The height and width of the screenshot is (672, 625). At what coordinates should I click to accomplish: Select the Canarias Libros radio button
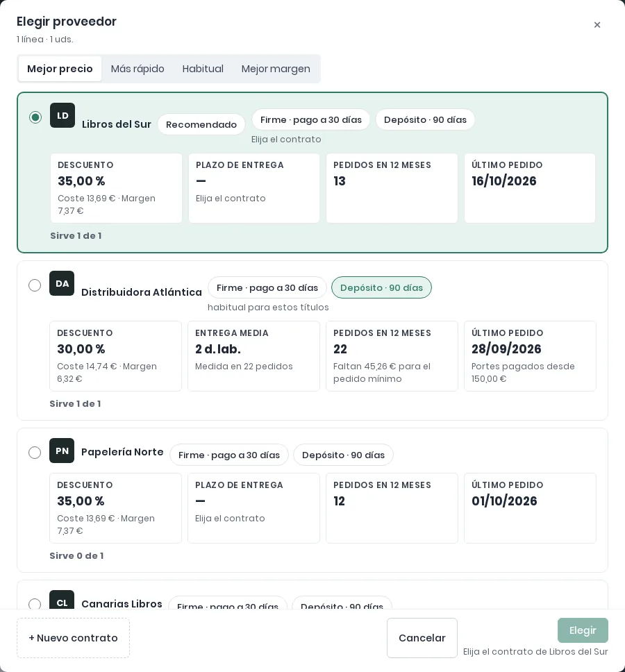point(35,603)
